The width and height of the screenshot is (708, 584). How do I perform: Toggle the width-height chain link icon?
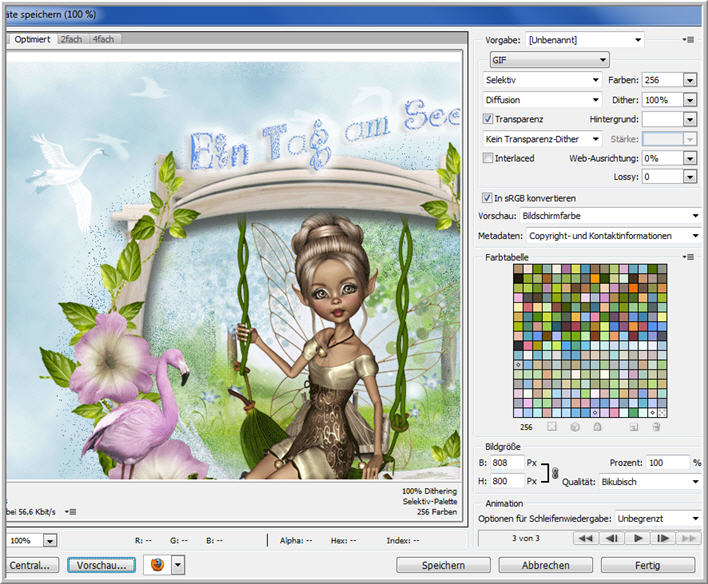tap(555, 473)
